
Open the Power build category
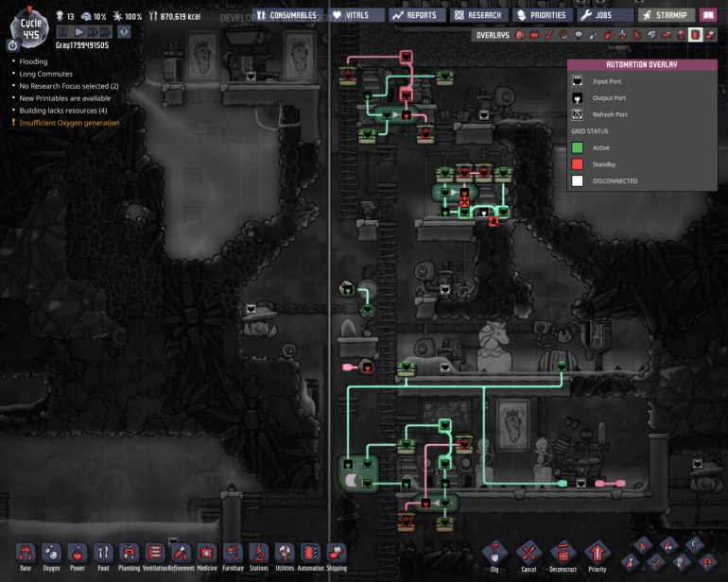click(x=78, y=556)
